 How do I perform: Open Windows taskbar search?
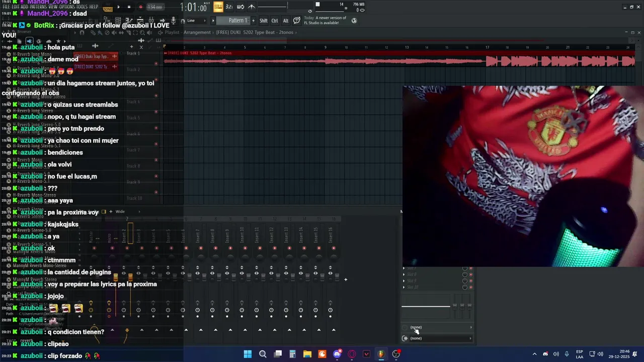tap(263, 354)
